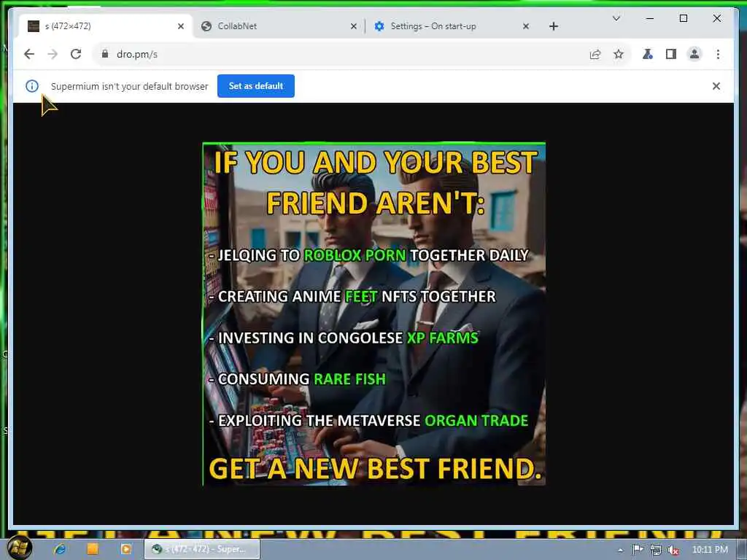Open a new tab with the plus button

554,26
